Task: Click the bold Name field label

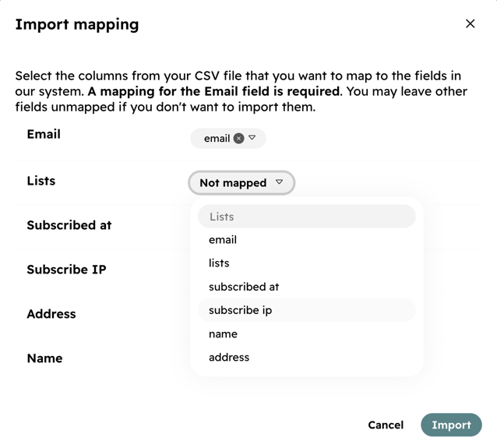Action: (44, 358)
